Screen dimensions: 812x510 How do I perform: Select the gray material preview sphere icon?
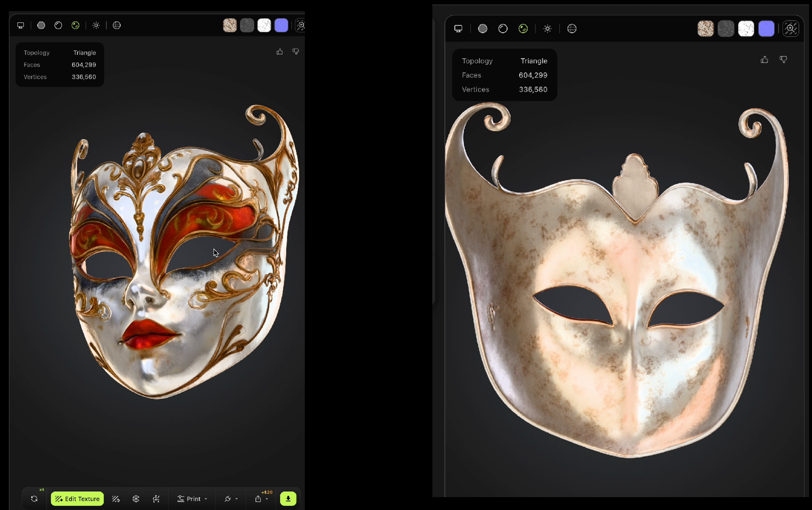(41, 25)
